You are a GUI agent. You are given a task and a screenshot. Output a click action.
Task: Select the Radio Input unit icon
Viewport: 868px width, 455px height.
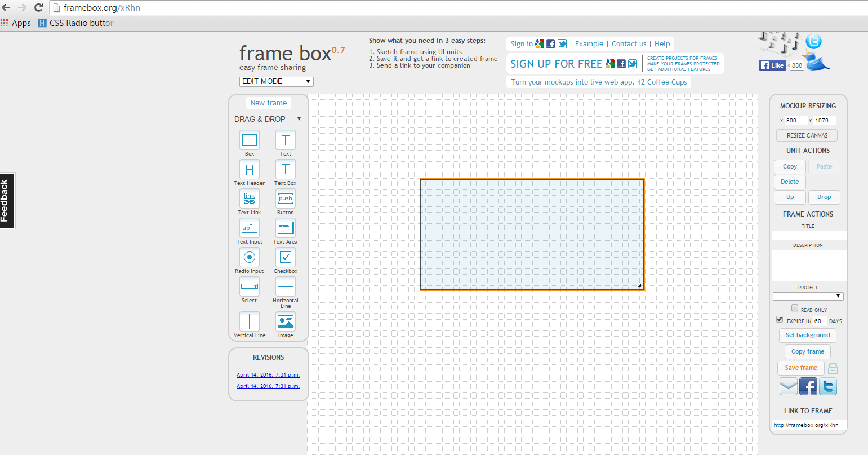click(249, 257)
